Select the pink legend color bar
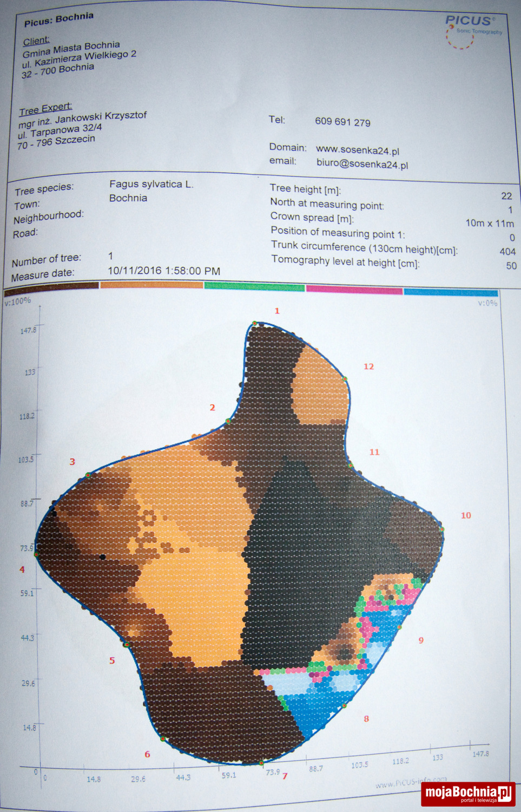 pyautogui.click(x=354, y=290)
